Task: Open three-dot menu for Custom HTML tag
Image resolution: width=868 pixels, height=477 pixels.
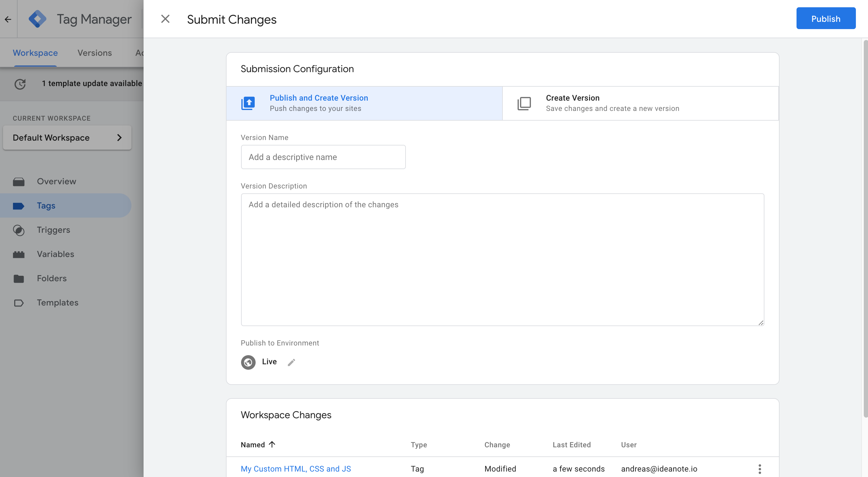Action: click(x=760, y=469)
